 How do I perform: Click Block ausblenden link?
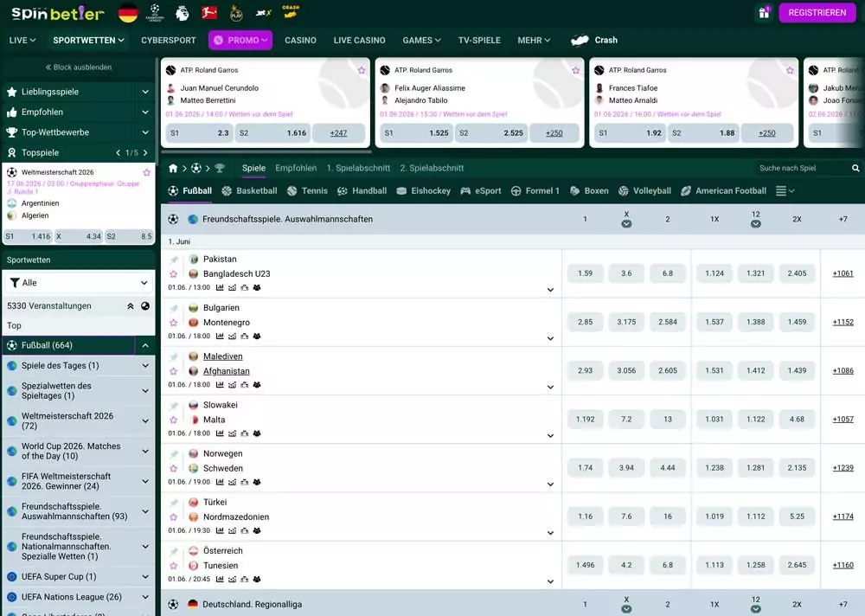pos(79,67)
